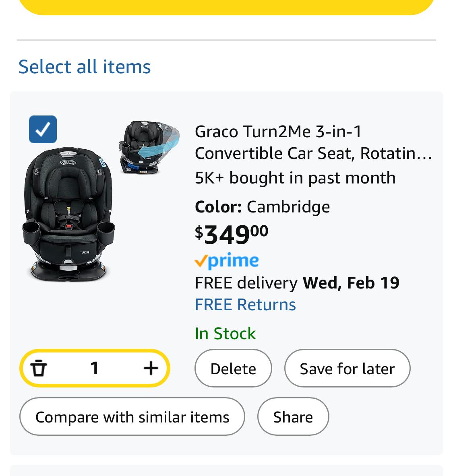Screen dimensions: 453x476
Task: Open the FREE Returns link
Action: click(x=245, y=305)
